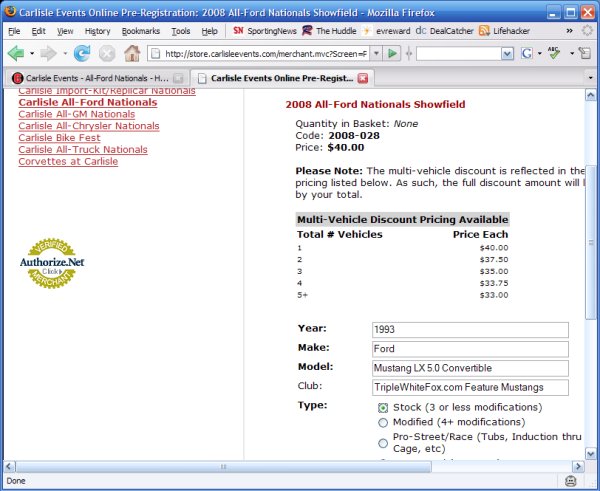Select the Pro-Street/Race type option
600x491 pixels.
tap(383, 443)
